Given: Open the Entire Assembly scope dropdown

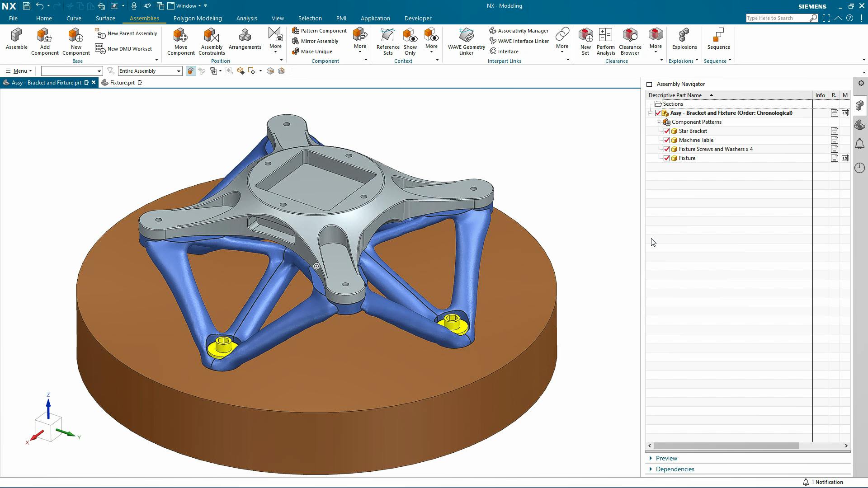Looking at the screenshot, I should tap(179, 71).
